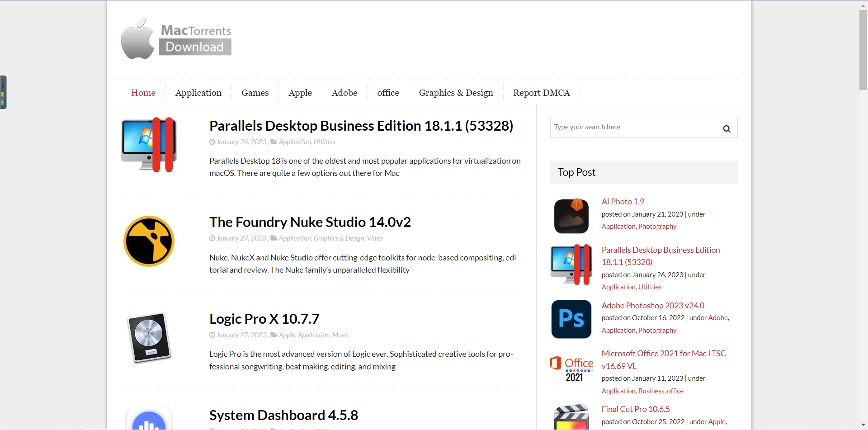Open the Application menu item

pos(198,93)
